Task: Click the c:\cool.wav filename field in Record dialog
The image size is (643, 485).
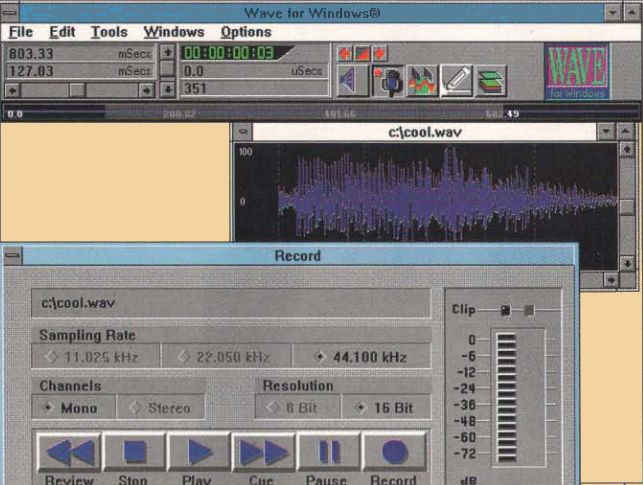Action: pos(231,303)
